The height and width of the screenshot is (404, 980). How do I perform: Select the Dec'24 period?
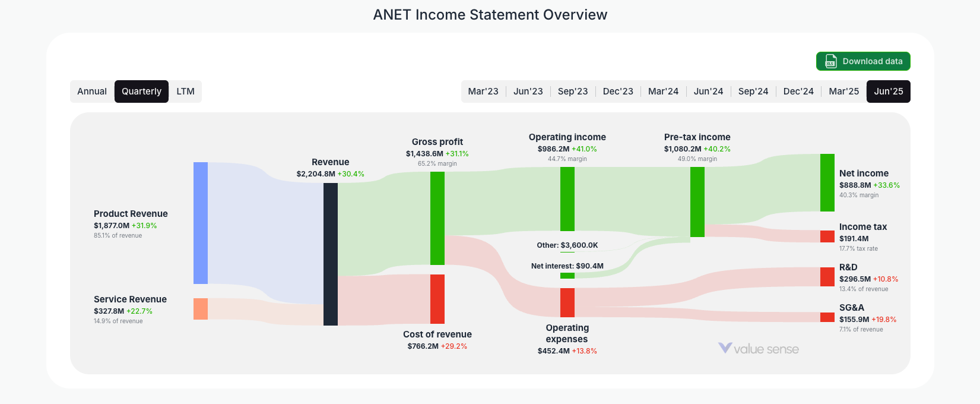click(x=798, y=91)
